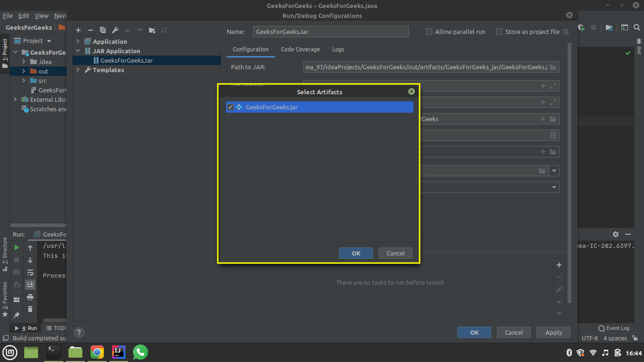The width and height of the screenshot is (644, 362).
Task: Expand the .idea folder
Action: pyautogui.click(x=24, y=62)
